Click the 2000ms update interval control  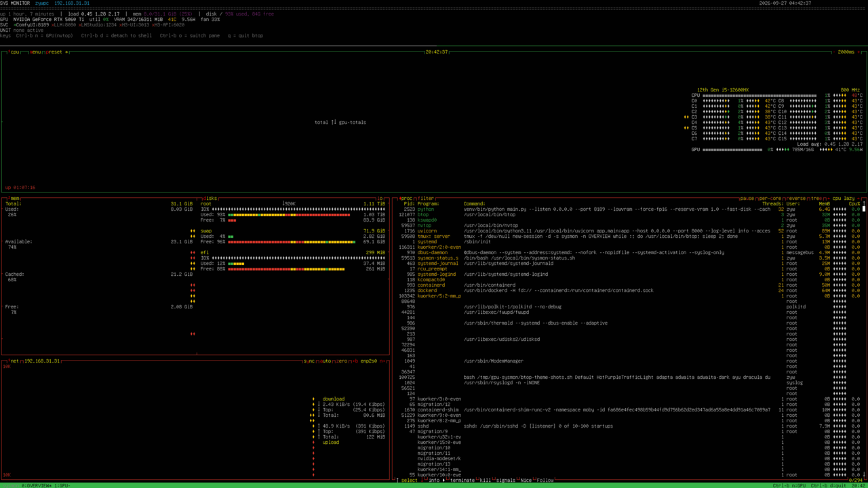(846, 52)
